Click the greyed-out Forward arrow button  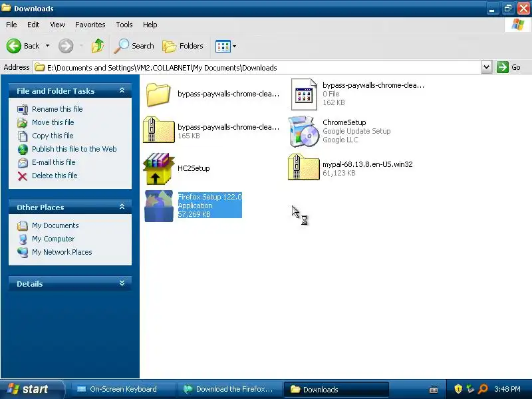pos(66,46)
